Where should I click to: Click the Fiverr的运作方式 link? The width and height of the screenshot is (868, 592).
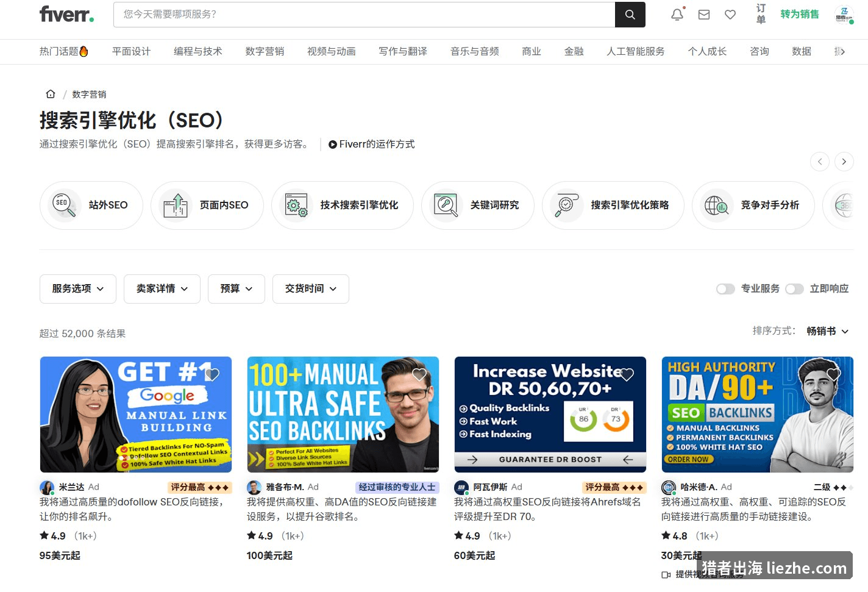coord(377,144)
